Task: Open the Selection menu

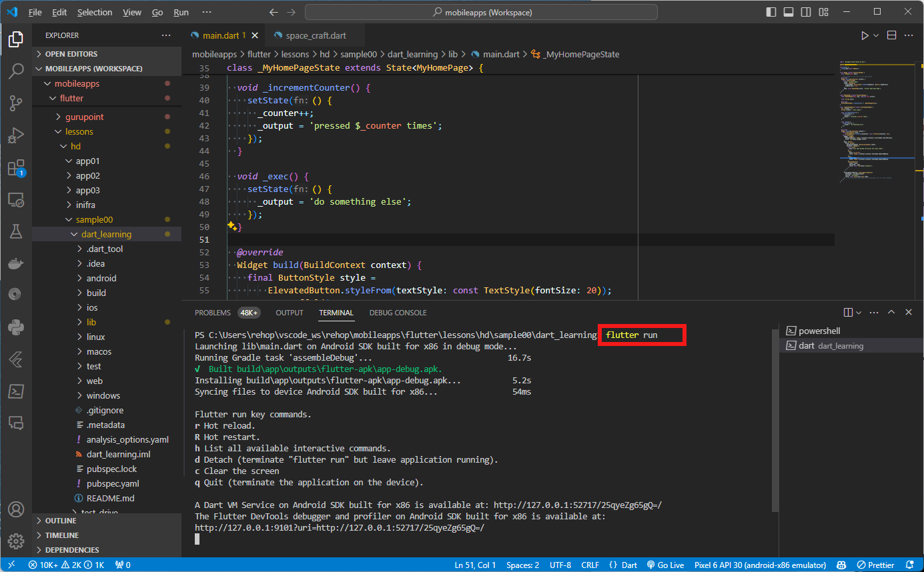Action: coord(95,12)
